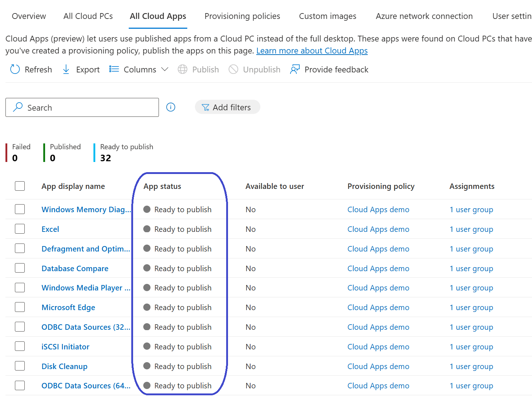Click the funnel icon in Add filters

(205, 107)
